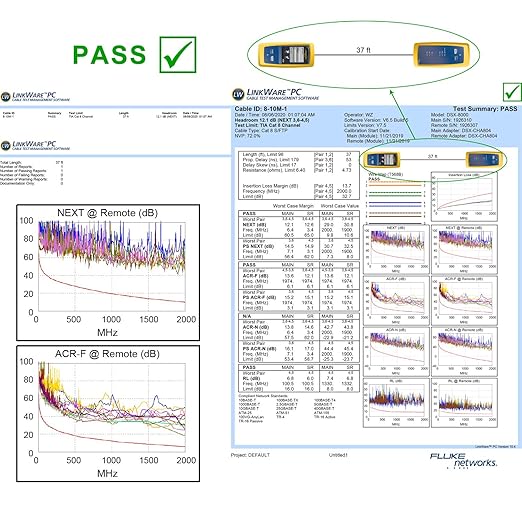Click the Test Summary: PASS text
Viewport: 522px width, 522px height.
coord(485,109)
